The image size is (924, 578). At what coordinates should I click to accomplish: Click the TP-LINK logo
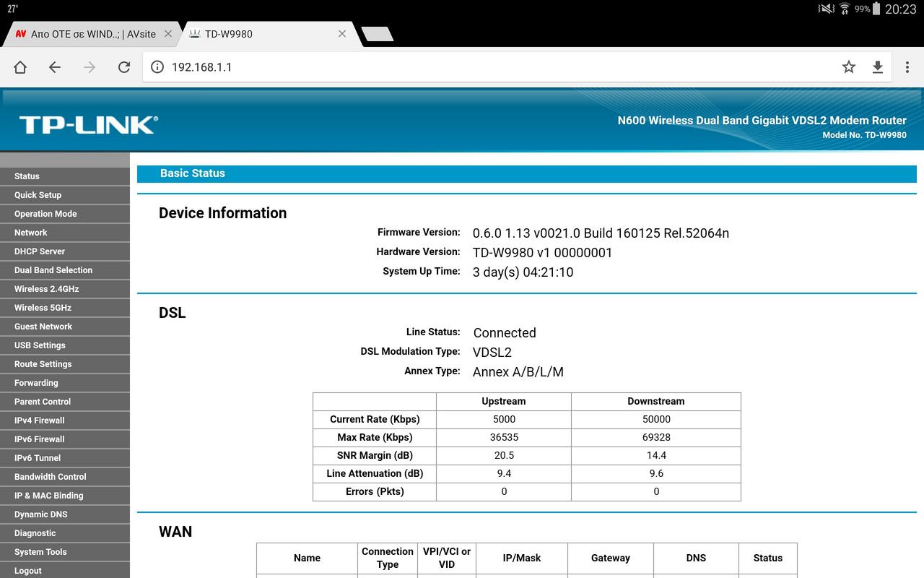click(x=88, y=125)
